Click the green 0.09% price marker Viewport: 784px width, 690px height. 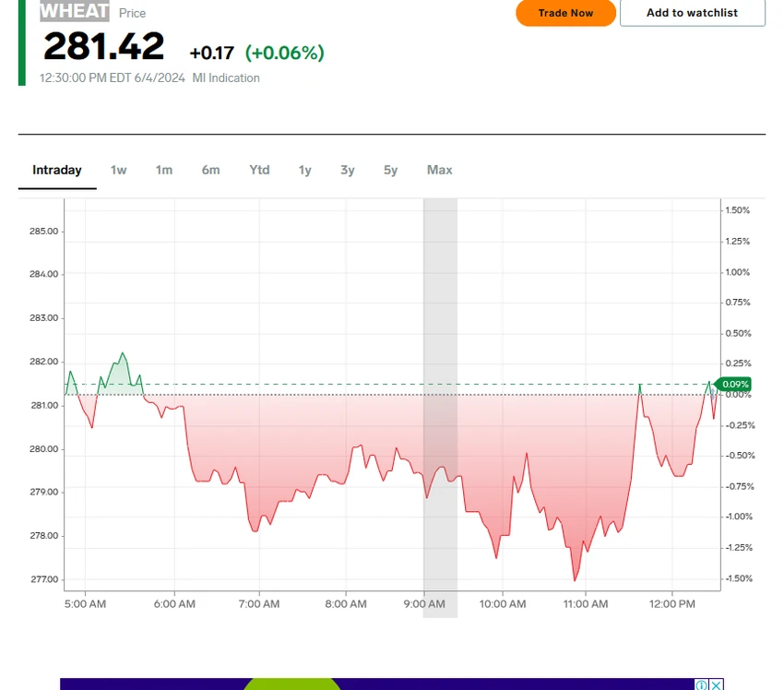(734, 384)
